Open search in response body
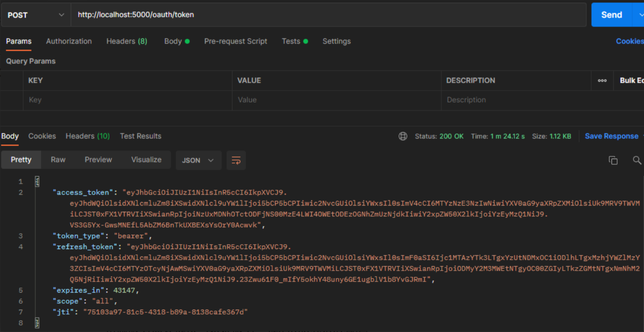Screen dimensions: 644x332 coord(637,160)
